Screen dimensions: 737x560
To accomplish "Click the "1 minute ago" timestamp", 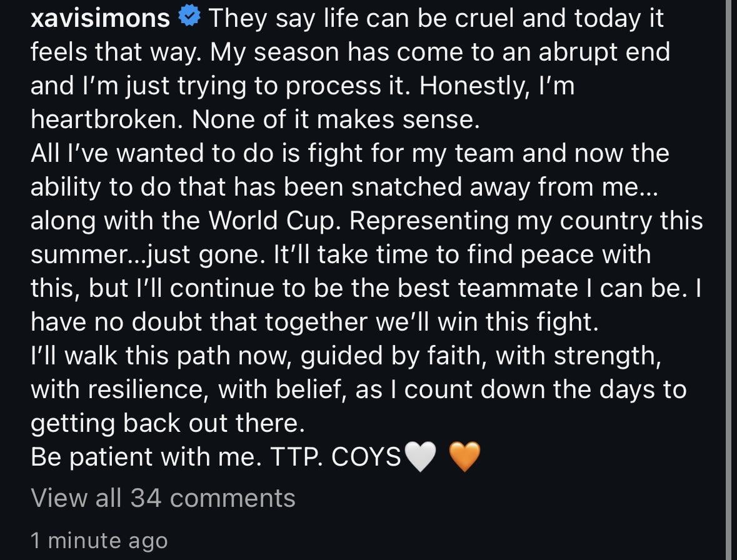I will point(99,540).
